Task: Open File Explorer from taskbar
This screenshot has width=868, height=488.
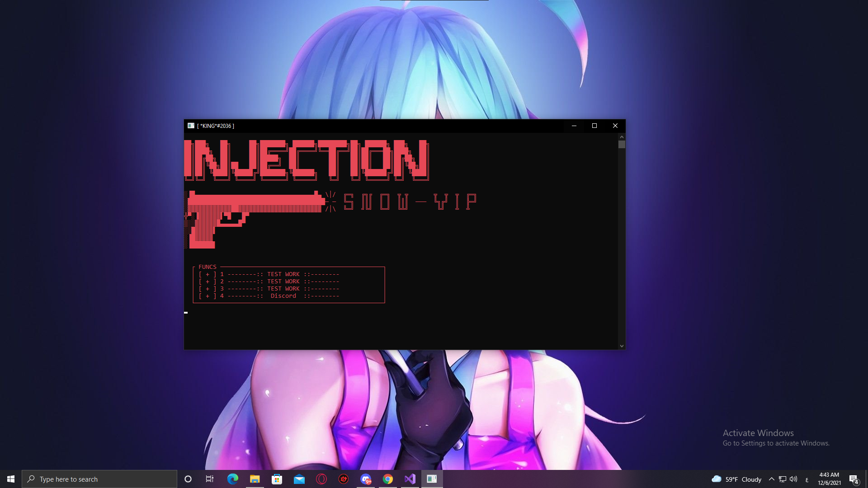Action: point(255,479)
